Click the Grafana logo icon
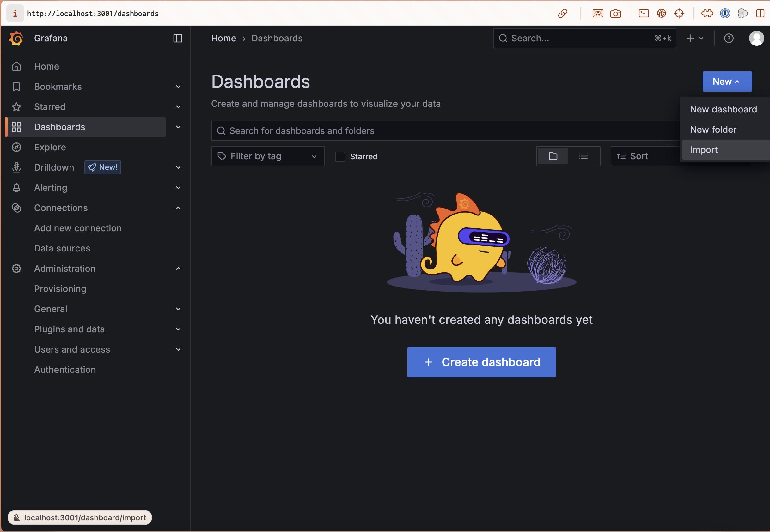The height and width of the screenshot is (532, 770). coord(16,38)
